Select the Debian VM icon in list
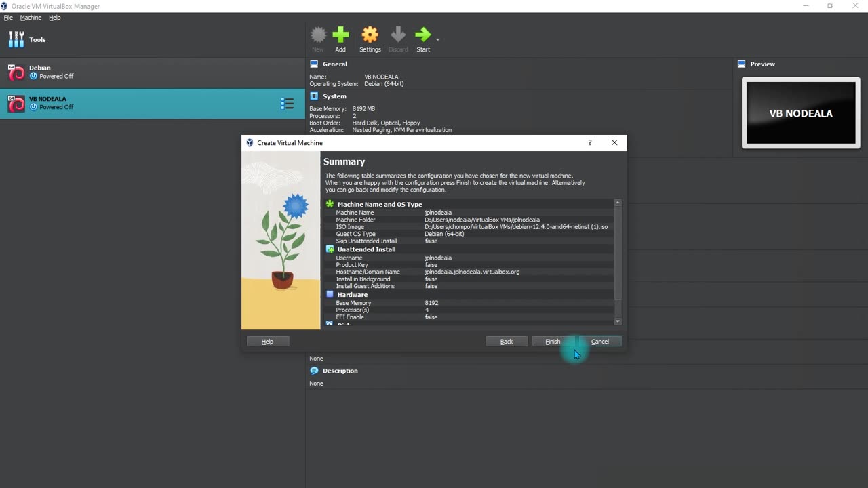This screenshot has height=488, width=868. [16, 72]
